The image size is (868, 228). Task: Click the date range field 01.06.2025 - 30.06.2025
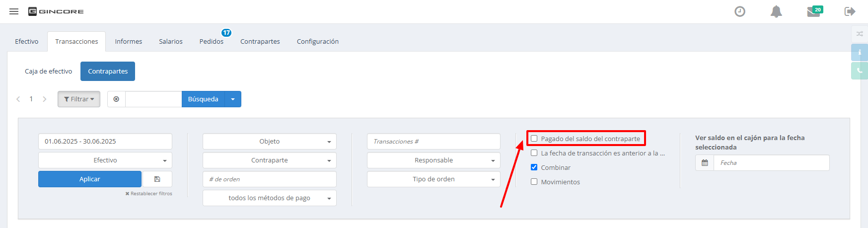105,142
